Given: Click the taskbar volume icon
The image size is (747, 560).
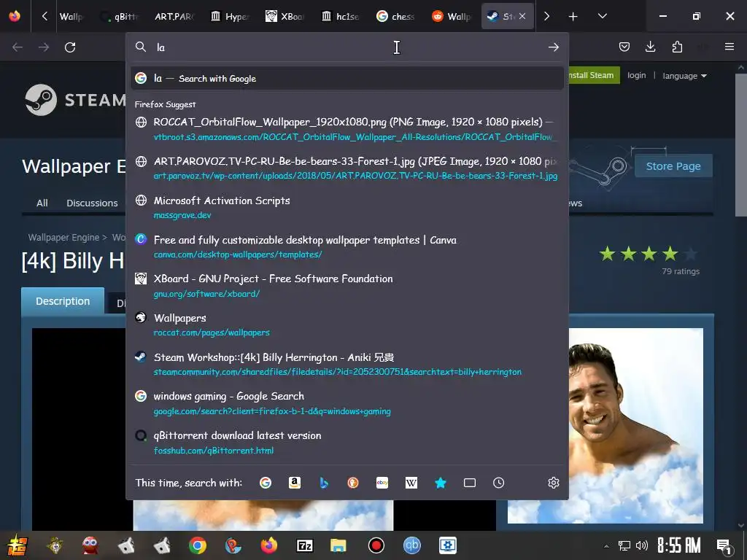Looking at the screenshot, I should pos(642,545).
